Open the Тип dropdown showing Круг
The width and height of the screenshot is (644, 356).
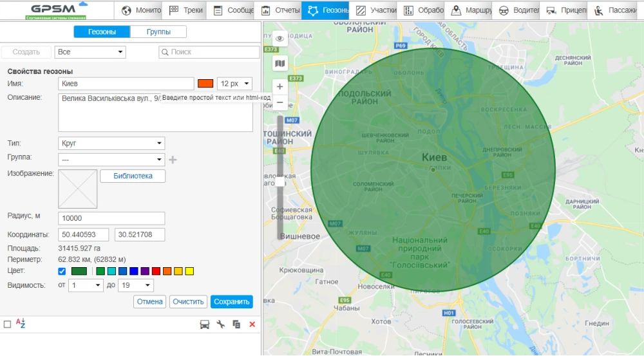tap(111, 144)
